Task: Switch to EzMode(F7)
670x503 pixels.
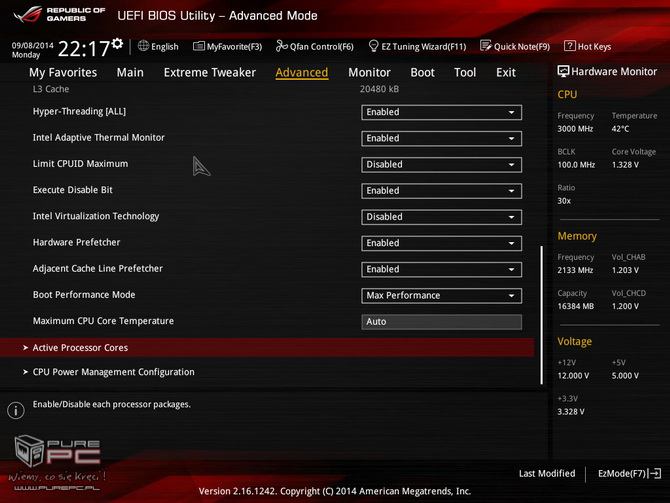Action: pos(629,474)
